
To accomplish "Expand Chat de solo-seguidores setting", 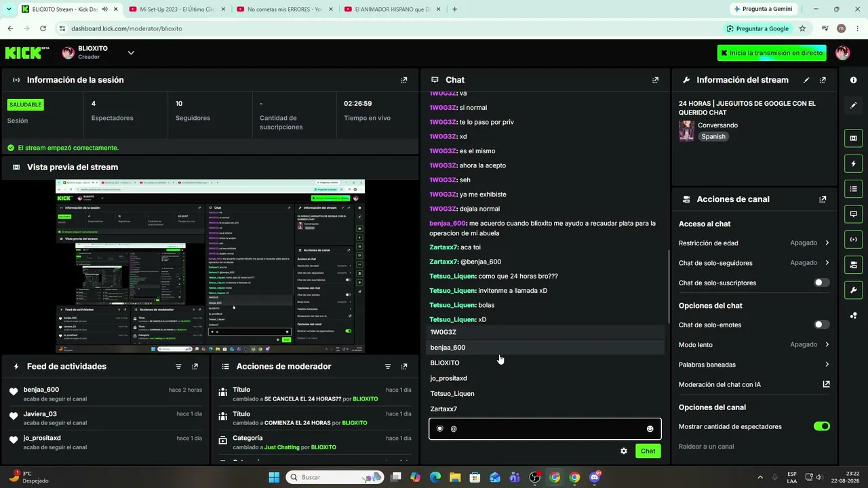I will click(x=754, y=263).
